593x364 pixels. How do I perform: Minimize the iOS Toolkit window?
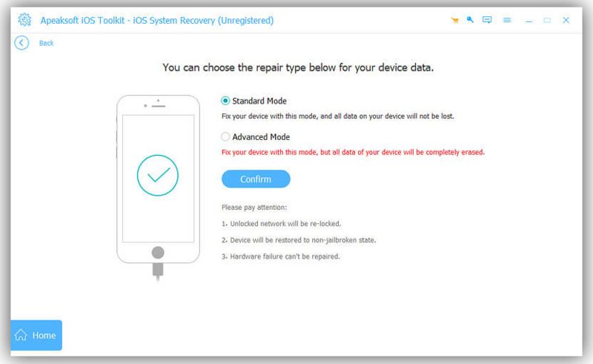pyautogui.click(x=529, y=21)
